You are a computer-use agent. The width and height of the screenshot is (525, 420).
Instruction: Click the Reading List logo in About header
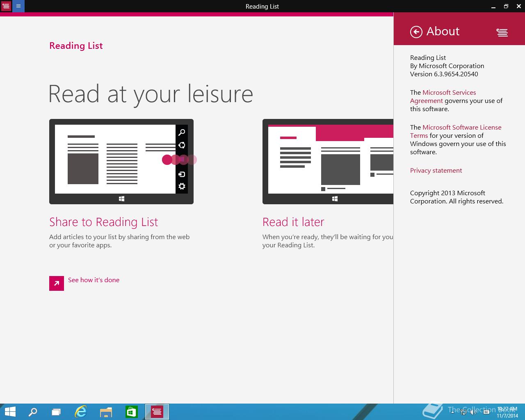(502, 32)
